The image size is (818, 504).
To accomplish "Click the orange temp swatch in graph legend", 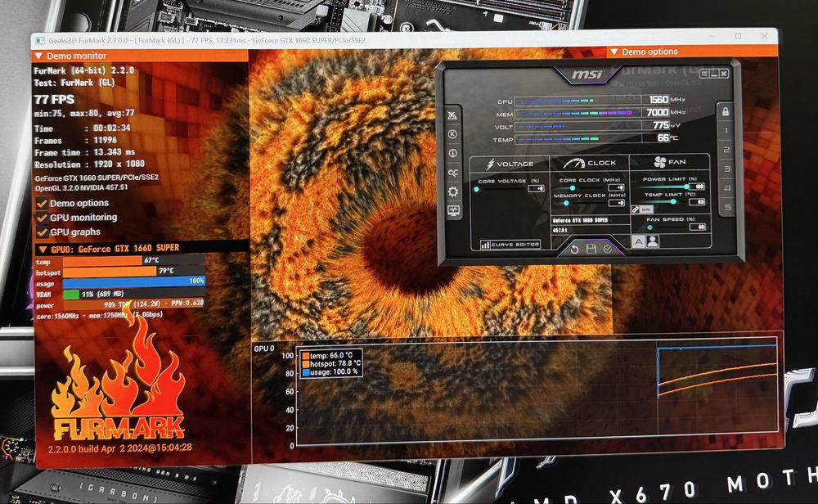I will pos(306,356).
